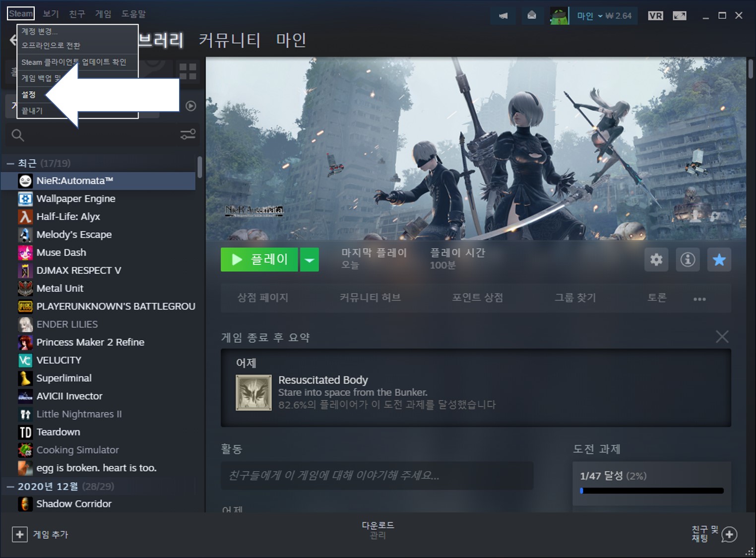Show more links with the ellipsis
Image resolution: width=756 pixels, height=558 pixels.
coord(699,299)
